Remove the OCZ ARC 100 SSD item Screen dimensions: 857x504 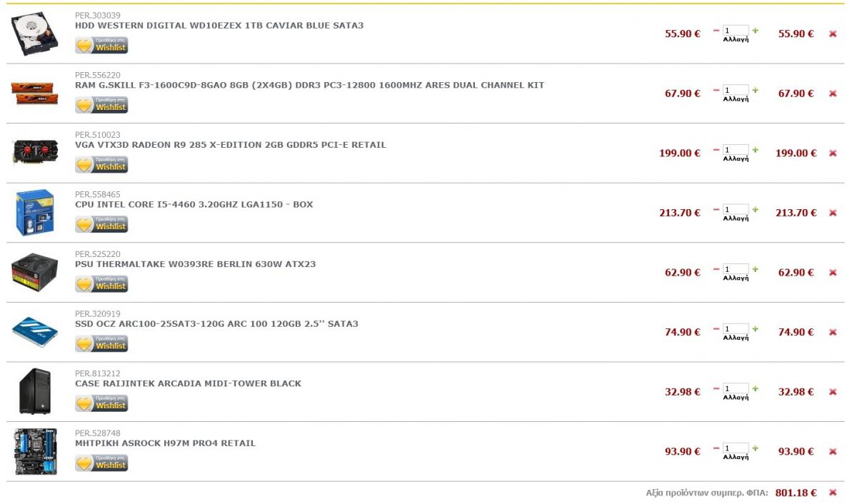pos(833,332)
